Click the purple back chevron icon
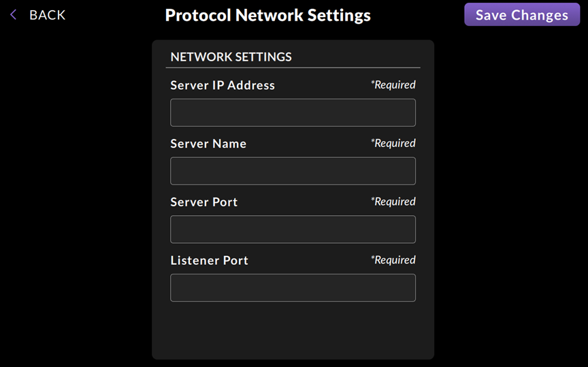Viewport: 588px width, 367px height. tap(13, 15)
